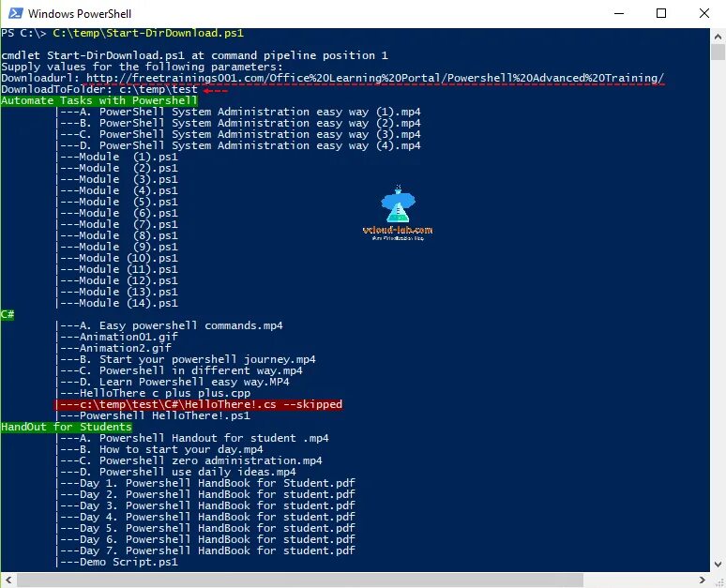Click the red 'HelloThere!.cs --skipped' line
Screen dimensions: 726x588
(198, 404)
